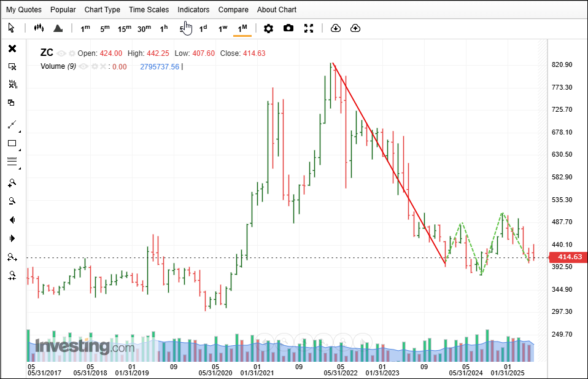This screenshot has width=588, height=379.
Task: Set the 1 day timeframe
Action: coord(203,28)
